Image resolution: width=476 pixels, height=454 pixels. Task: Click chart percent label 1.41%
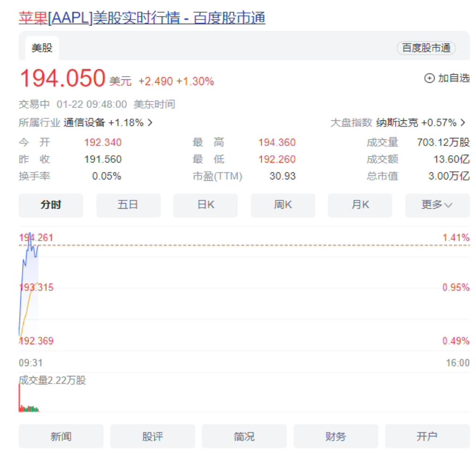pos(456,237)
